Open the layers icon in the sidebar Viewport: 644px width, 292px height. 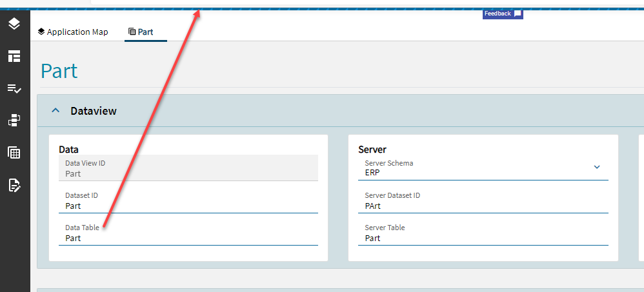pos(14,24)
